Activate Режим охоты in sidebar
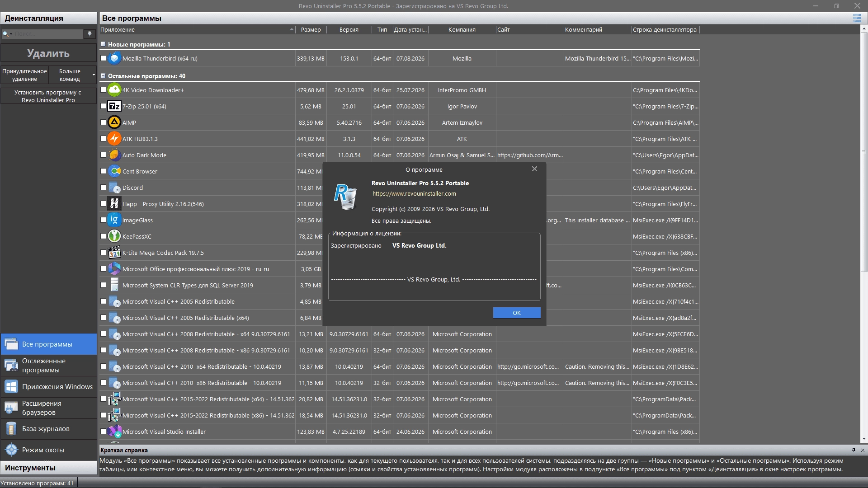This screenshot has width=868, height=488. point(49,450)
